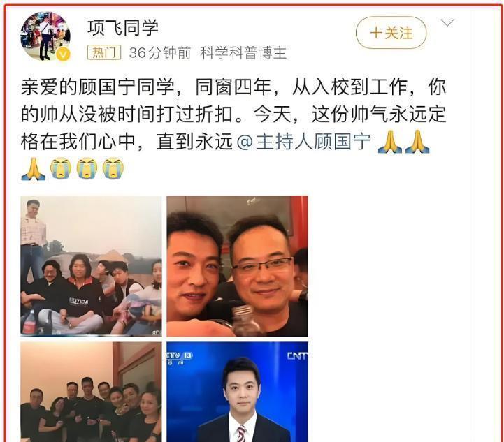The width and height of the screenshot is (504, 442).
Task: Open the old outdoor group photo thumbnail
Action: coord(92,266)
